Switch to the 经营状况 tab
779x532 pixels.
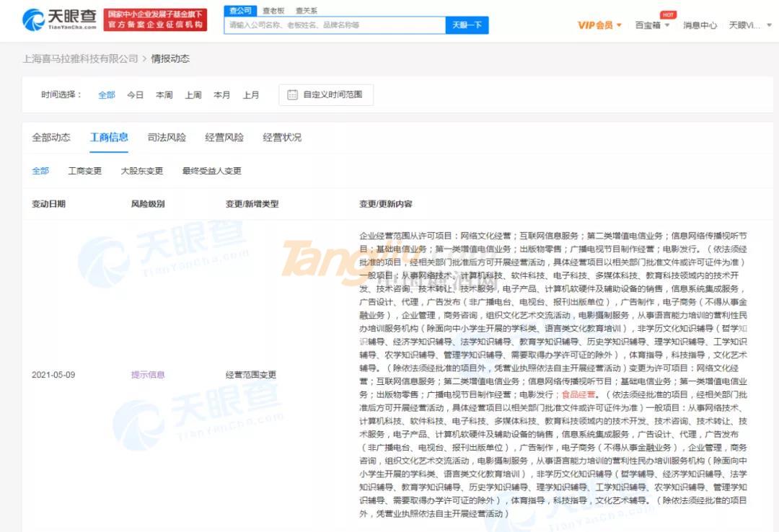click(x=282, y=137)
